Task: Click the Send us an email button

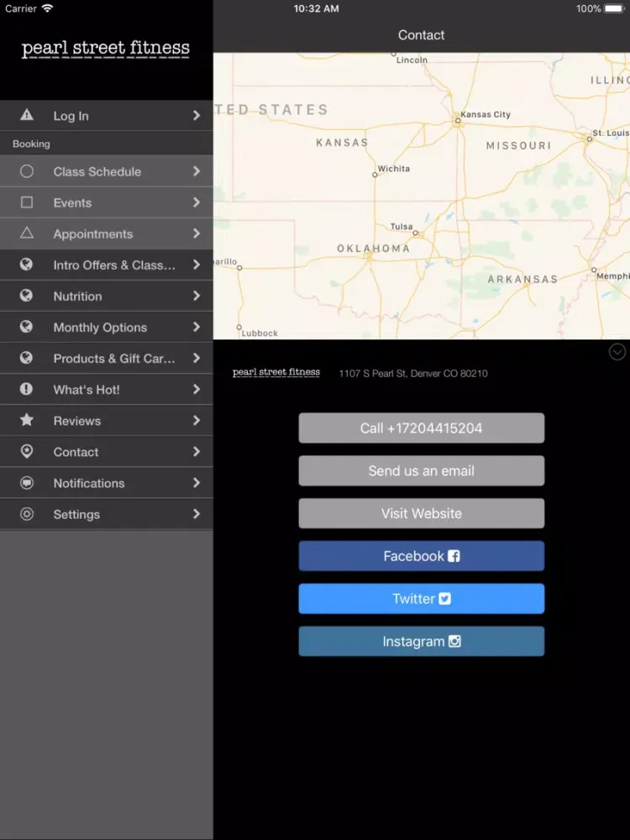Action: 421,470
